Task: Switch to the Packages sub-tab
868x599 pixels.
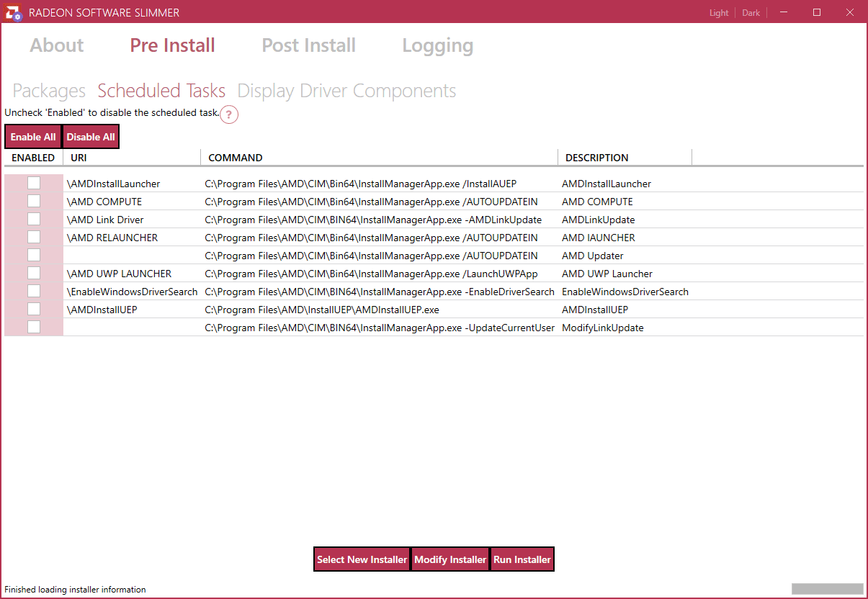Action: 49,91
